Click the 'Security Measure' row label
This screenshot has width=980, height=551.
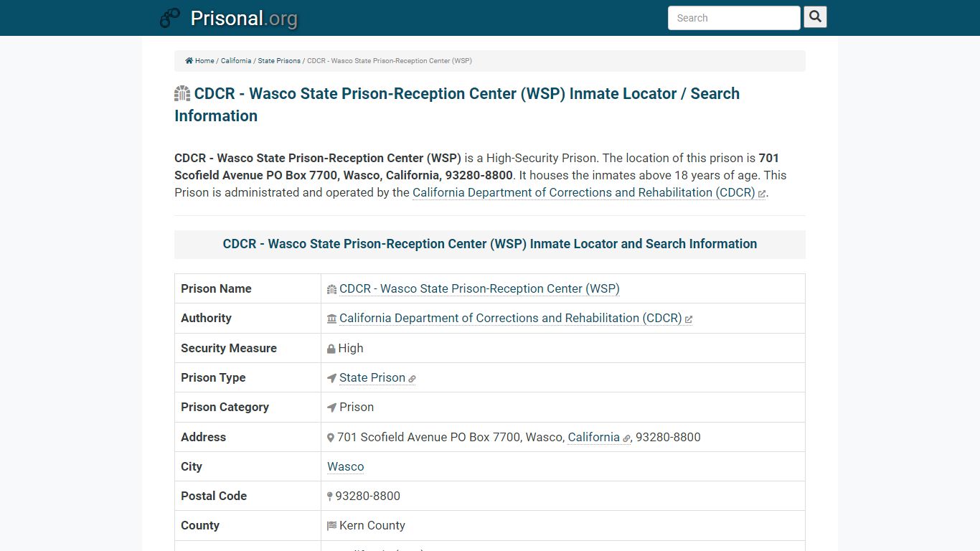click(229, 348)
